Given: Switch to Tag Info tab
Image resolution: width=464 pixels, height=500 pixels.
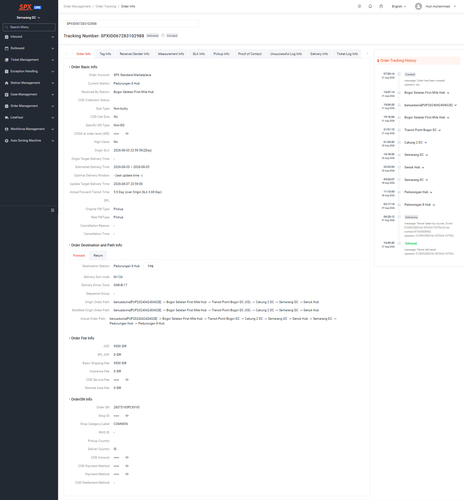Looking at the screenshot, I should pyautogui.click(x=105, y=54).
